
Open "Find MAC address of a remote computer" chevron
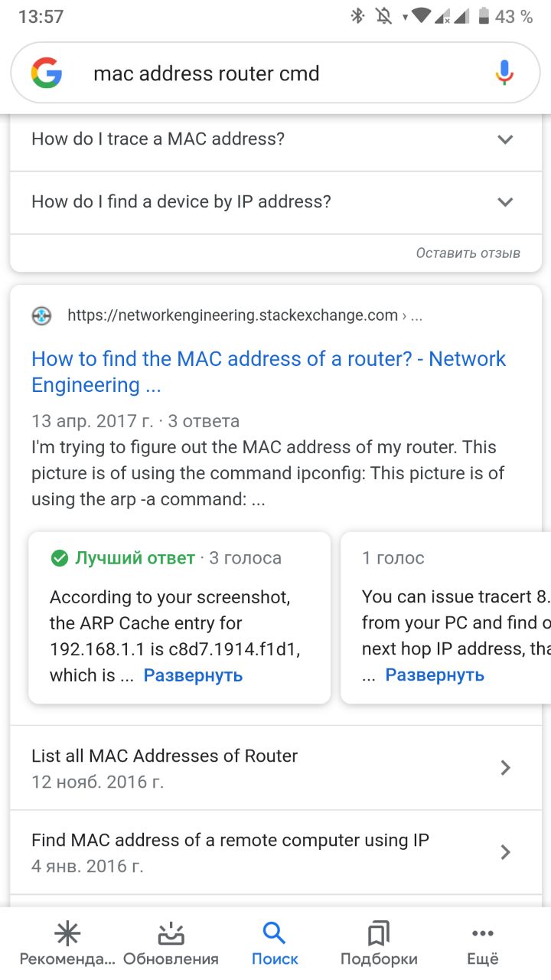[x=505, y=852]
